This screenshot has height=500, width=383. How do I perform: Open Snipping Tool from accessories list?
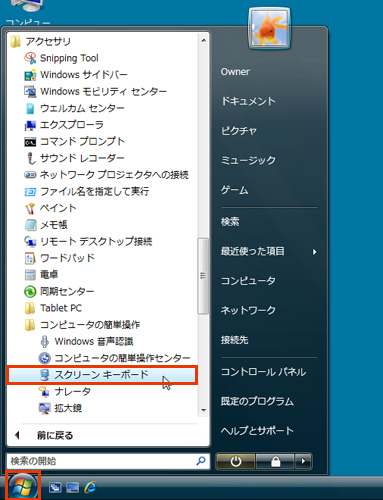click(69, 58)
